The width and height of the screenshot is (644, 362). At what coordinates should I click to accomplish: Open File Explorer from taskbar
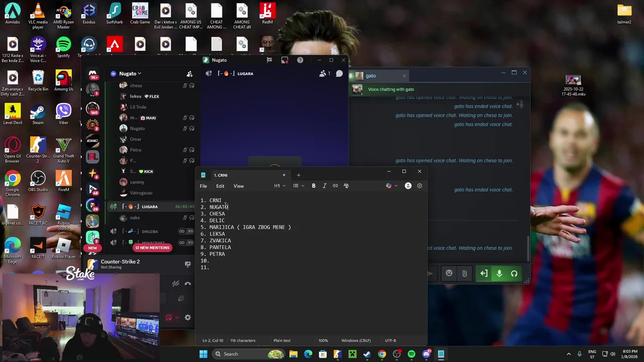(x=293, y=354)
